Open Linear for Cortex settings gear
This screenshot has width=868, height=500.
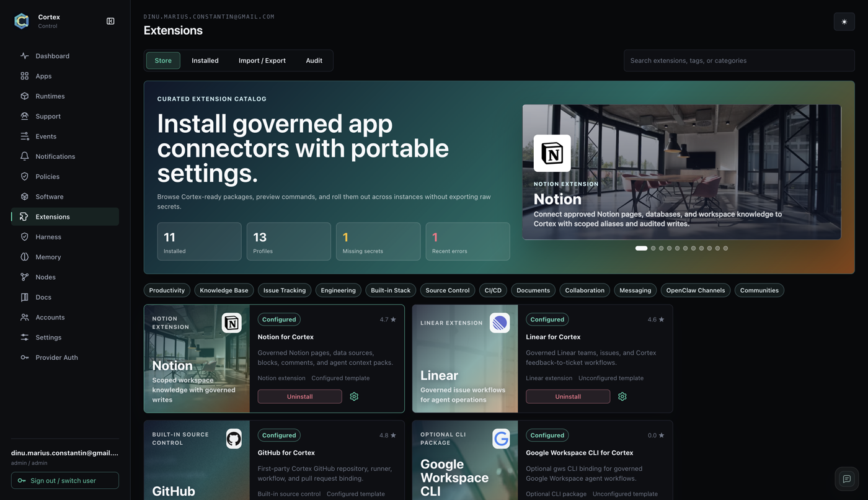(x=622, y=396)
